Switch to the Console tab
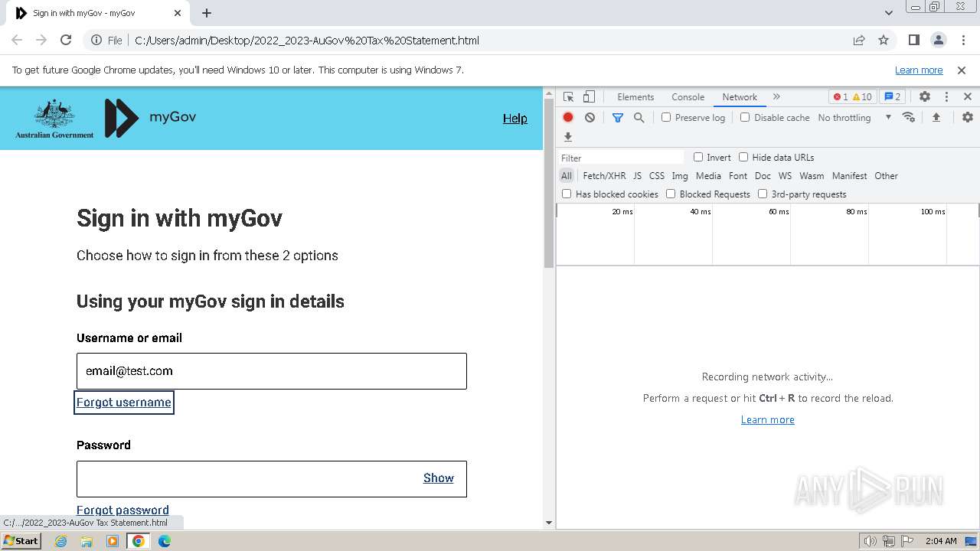 (x=688, y=97)
